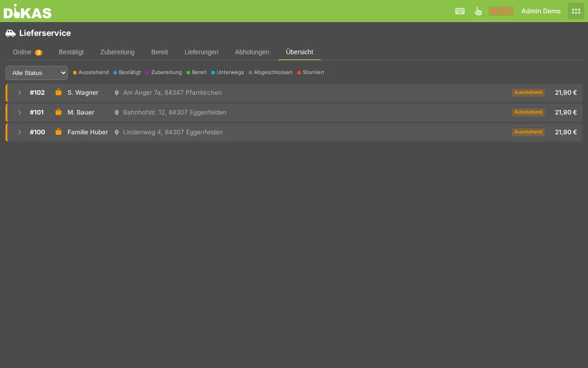Click the Lieferservice car icon
Screen dimensions: 588x368
11,33
